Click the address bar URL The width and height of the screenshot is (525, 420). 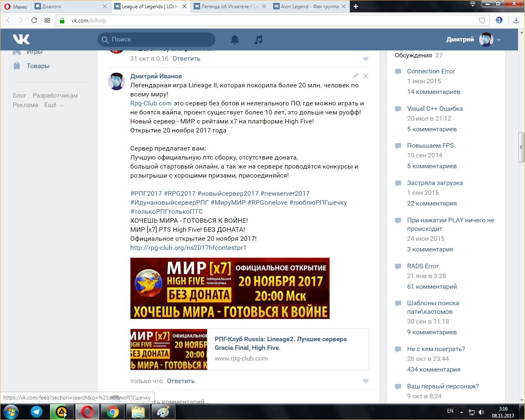pyautogui.click(x=89, y=21)
